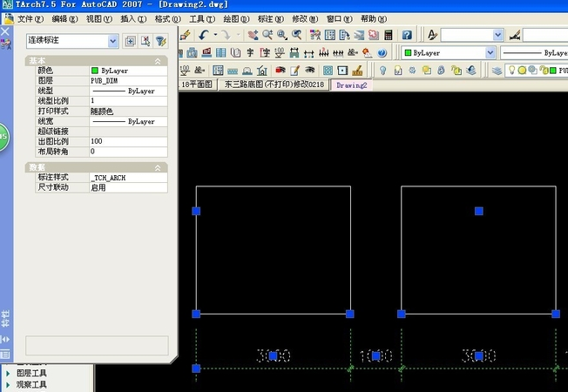Toggle the layer freeze sun icon
568x392 pixels.
point(522,71)
